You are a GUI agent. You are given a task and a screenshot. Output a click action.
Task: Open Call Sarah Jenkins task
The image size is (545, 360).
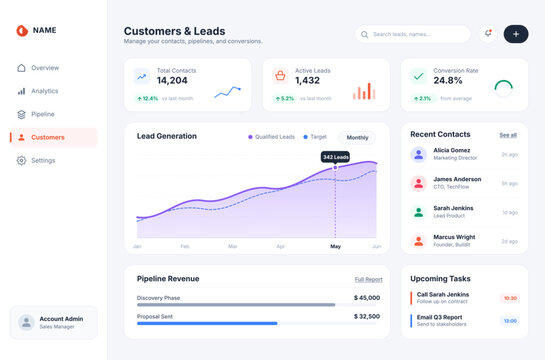click(465, 298)
